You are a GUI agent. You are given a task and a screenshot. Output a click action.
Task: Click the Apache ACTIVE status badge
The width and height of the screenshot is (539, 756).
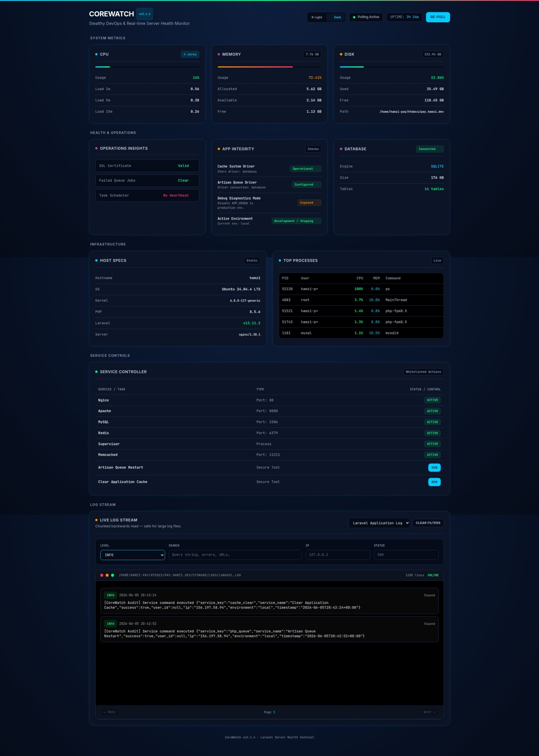[432, 411]
